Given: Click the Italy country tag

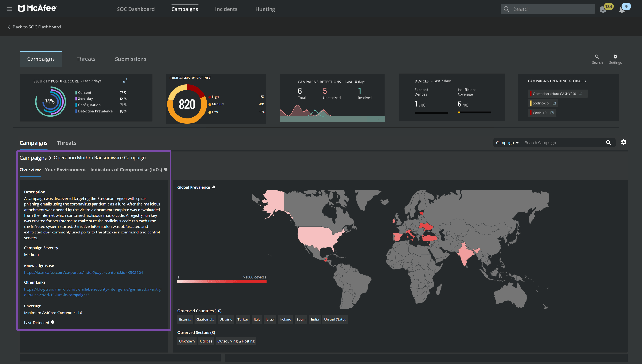Looking at the screenshot, I should [x=257, y=320].
